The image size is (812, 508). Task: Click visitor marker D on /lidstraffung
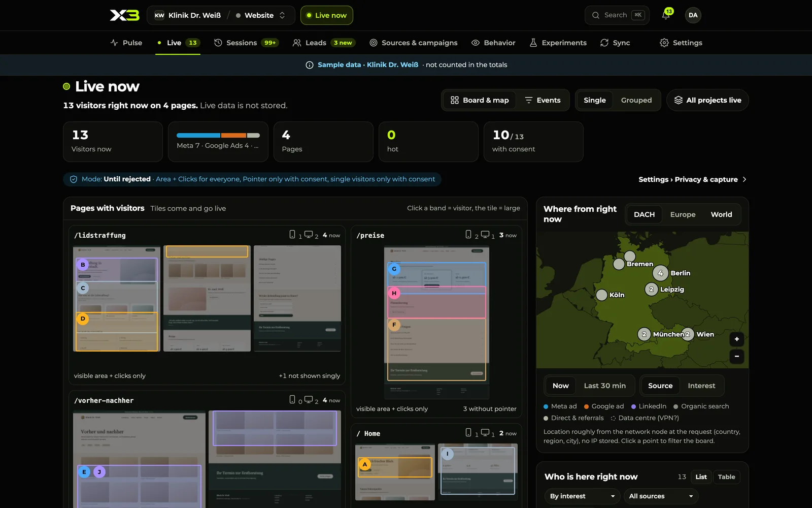(x=83, y=319)
